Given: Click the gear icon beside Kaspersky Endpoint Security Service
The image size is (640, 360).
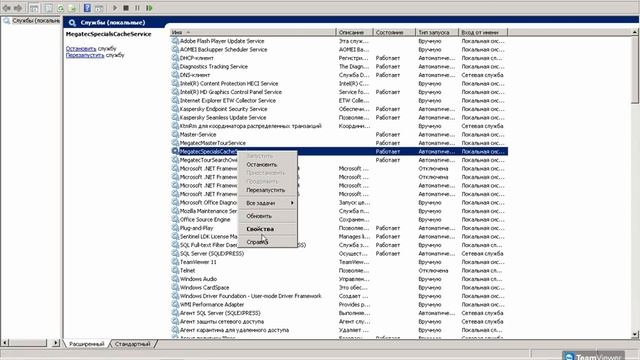Looking at the screenshot, I should tap(175, 109).
